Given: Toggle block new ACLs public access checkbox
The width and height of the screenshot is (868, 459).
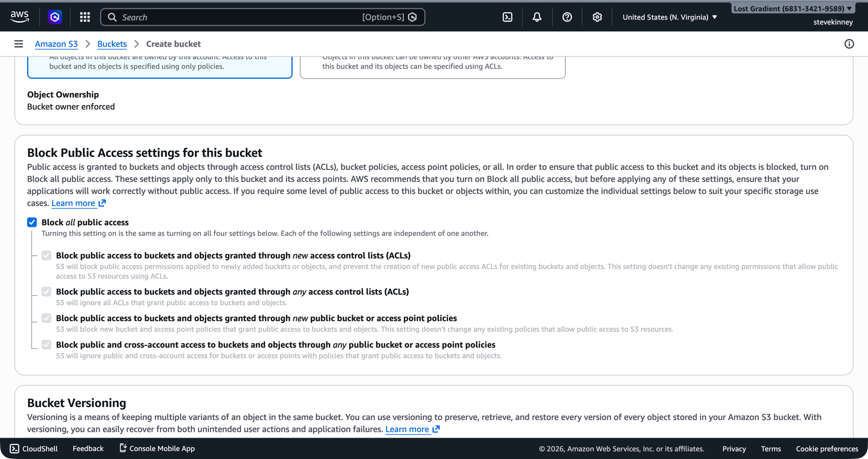Looking at the screenshot, I should point(47,256).
